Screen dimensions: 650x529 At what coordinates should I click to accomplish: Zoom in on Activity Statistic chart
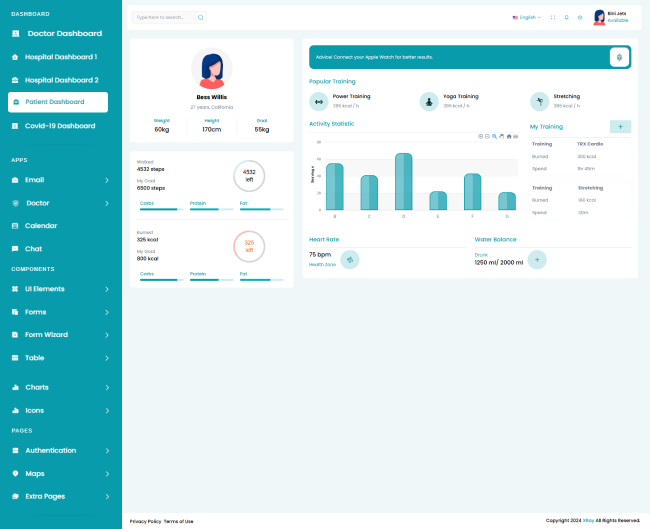pyautogui.click(x=480, y=136)
